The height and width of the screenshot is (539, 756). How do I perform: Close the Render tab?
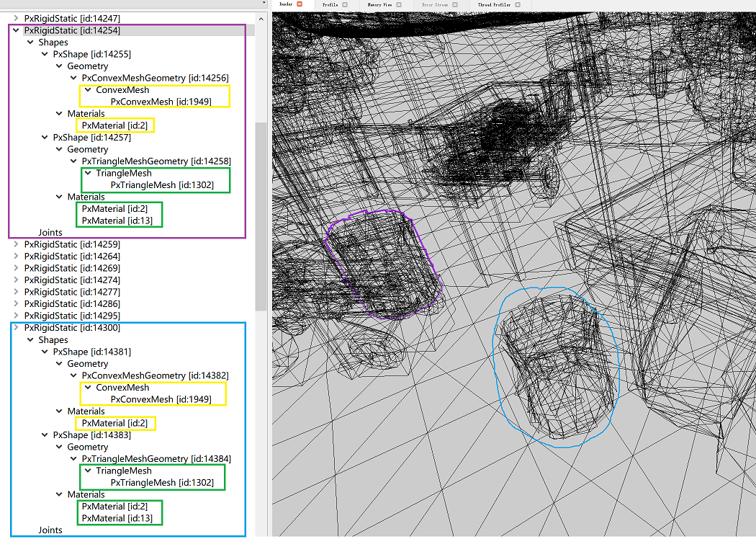coord(300,4)
